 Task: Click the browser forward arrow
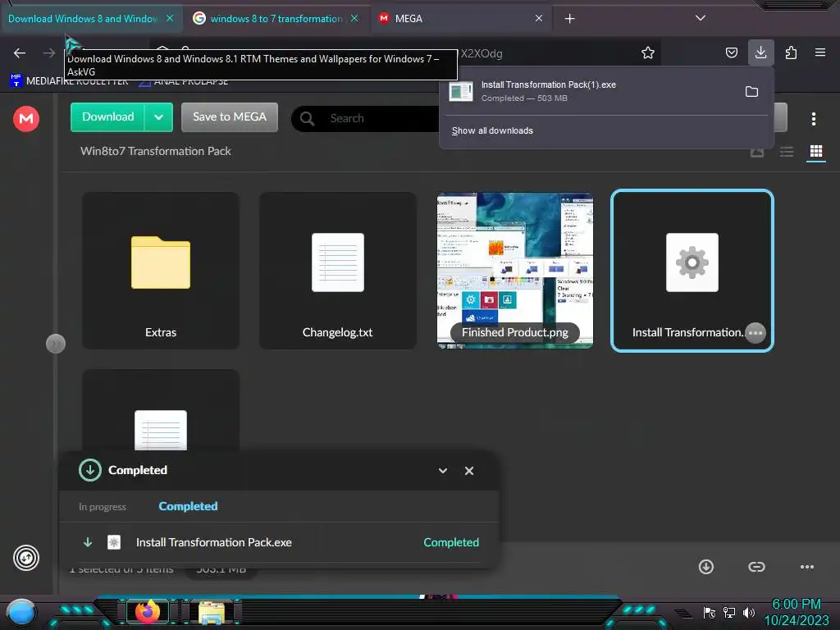point(48,53)
